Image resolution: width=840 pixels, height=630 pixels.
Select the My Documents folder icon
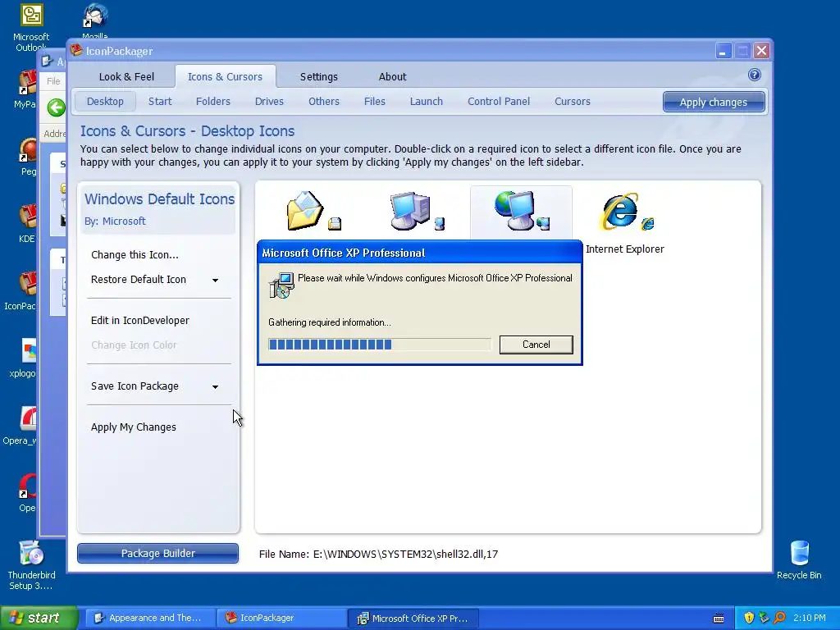[305, 211]
